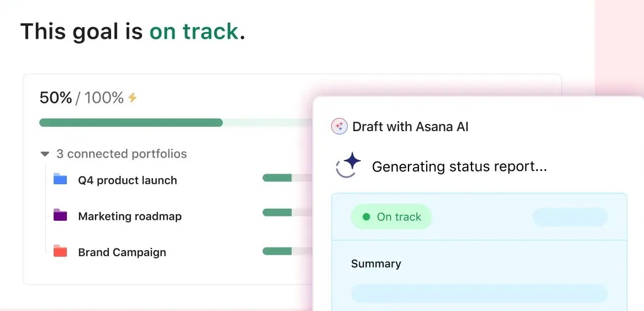Viewport: 644px width, 311px height.
Task: Click the generating status spinner star icon
Action: click(349, 165)
